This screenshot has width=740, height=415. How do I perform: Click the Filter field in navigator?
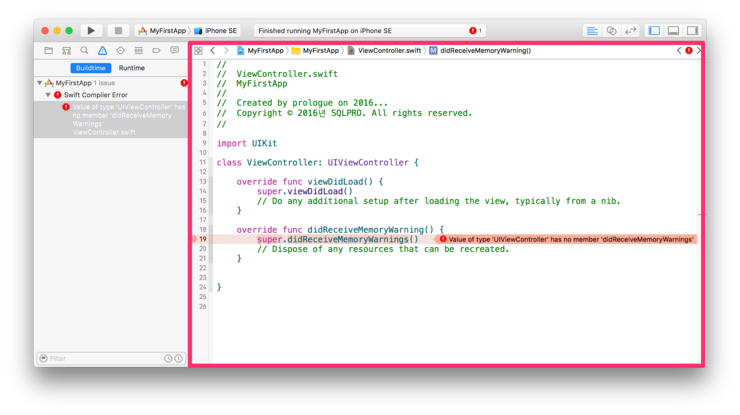(105, 359)
